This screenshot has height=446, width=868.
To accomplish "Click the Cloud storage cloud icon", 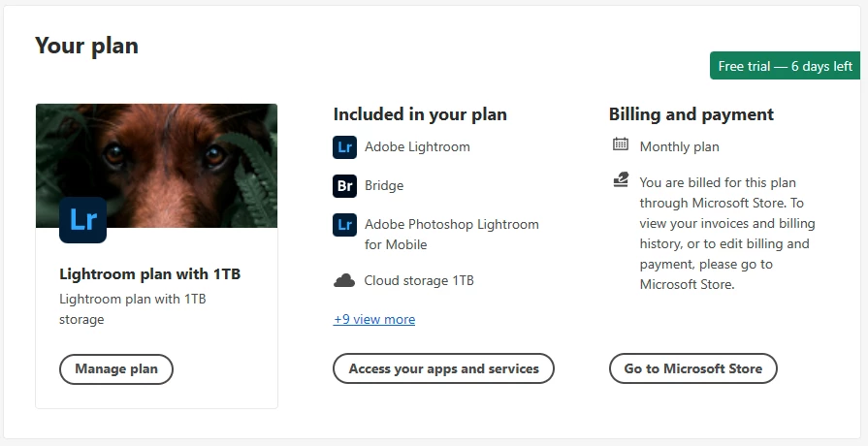I will [x=344, y=281].
